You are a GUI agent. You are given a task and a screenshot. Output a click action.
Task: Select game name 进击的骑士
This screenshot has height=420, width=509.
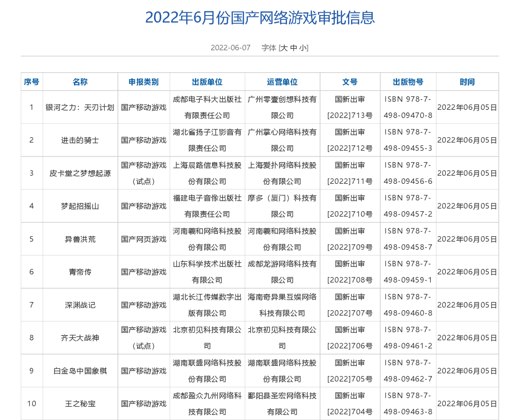point(80,140)
